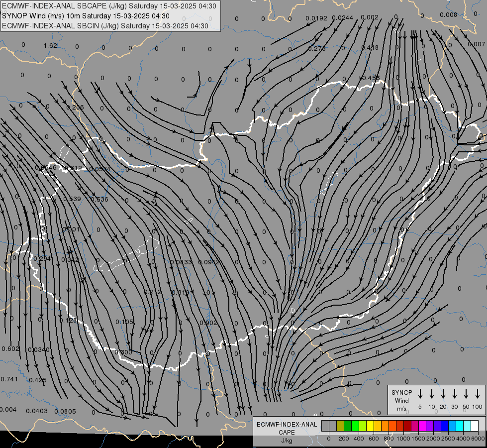Click the 1500 tick label on CAPE scale

418,439
